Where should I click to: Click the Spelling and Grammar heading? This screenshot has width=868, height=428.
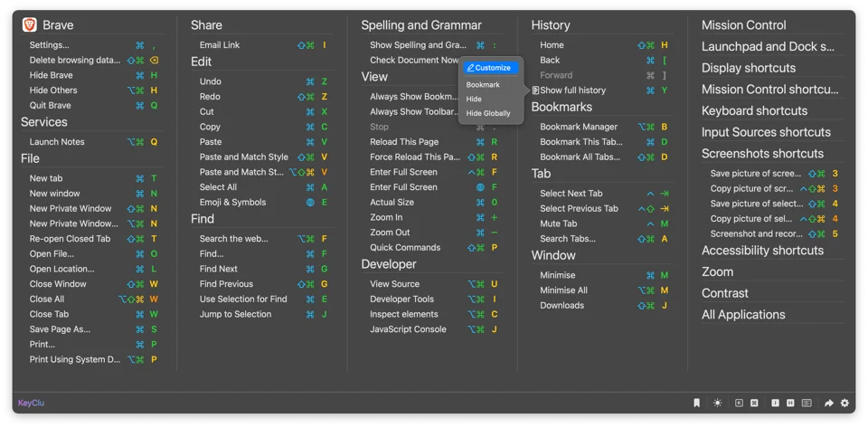[421, 25]
